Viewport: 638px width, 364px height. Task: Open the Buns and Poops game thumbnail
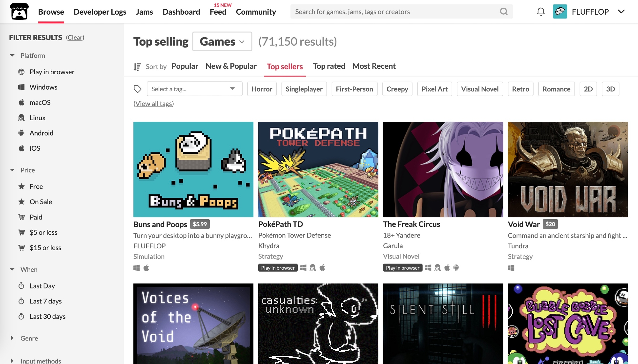pos(193,169)
